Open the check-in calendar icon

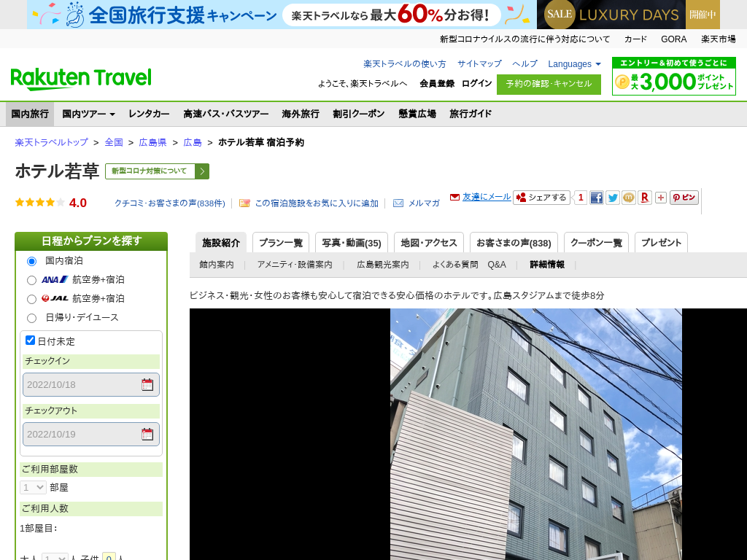(x=147, y=385)
